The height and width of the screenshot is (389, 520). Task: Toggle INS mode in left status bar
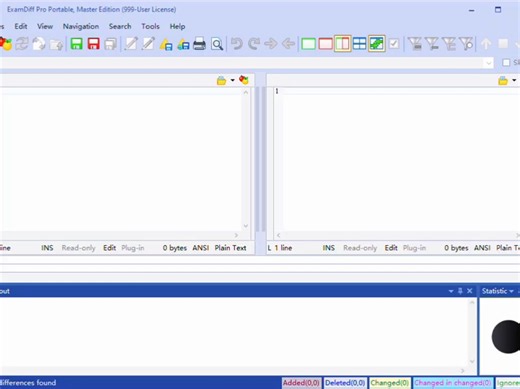(x=47, y=248)
